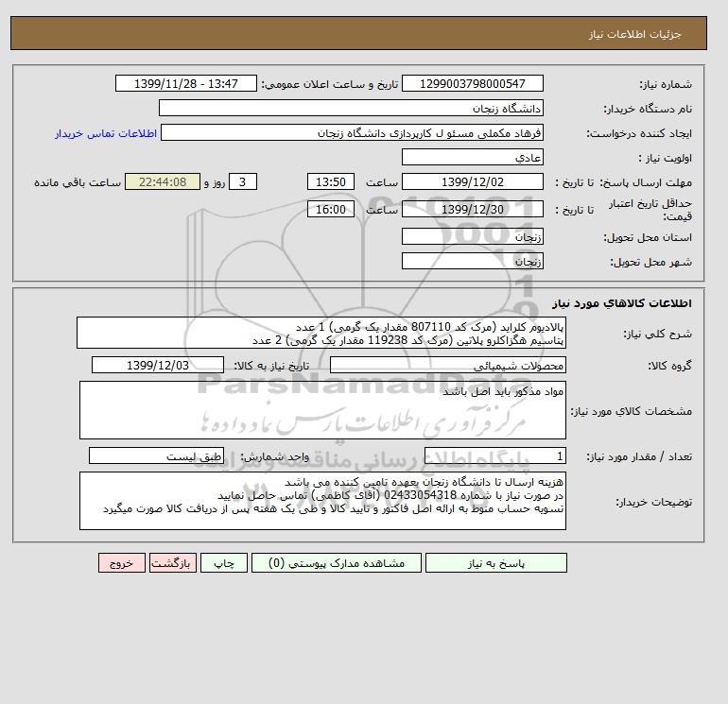
Task: Click the delivery city field زنجان
Action: coord(472,261)
